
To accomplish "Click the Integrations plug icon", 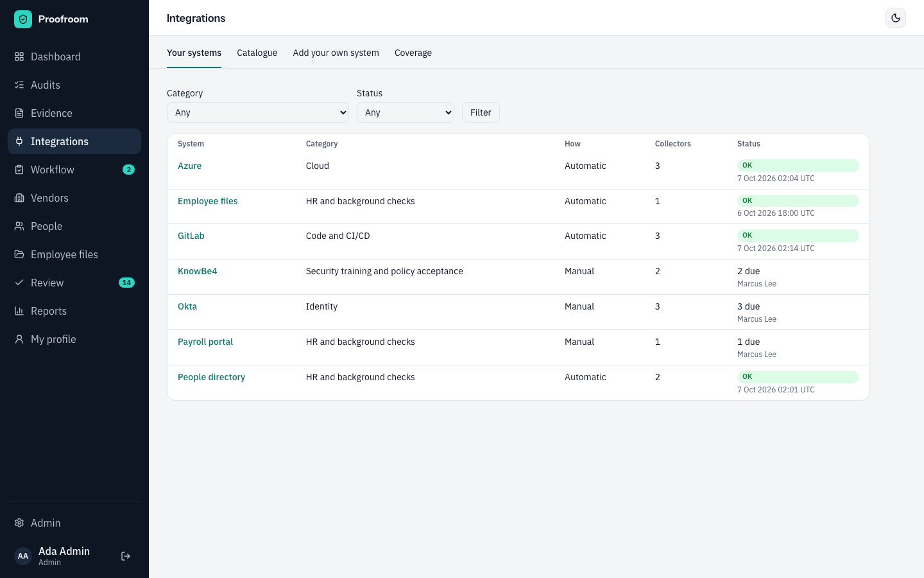I will tap(19, 141).
